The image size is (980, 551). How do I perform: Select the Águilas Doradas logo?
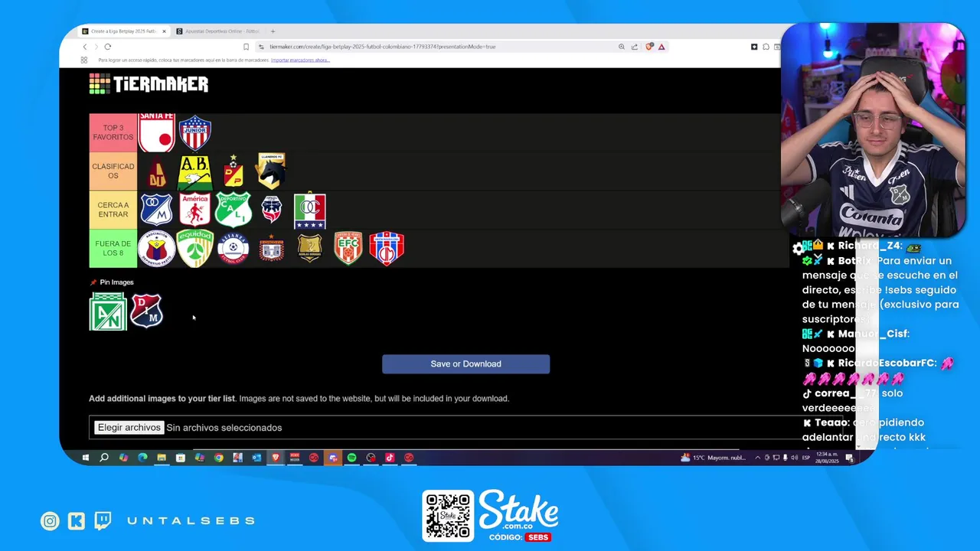310,248
